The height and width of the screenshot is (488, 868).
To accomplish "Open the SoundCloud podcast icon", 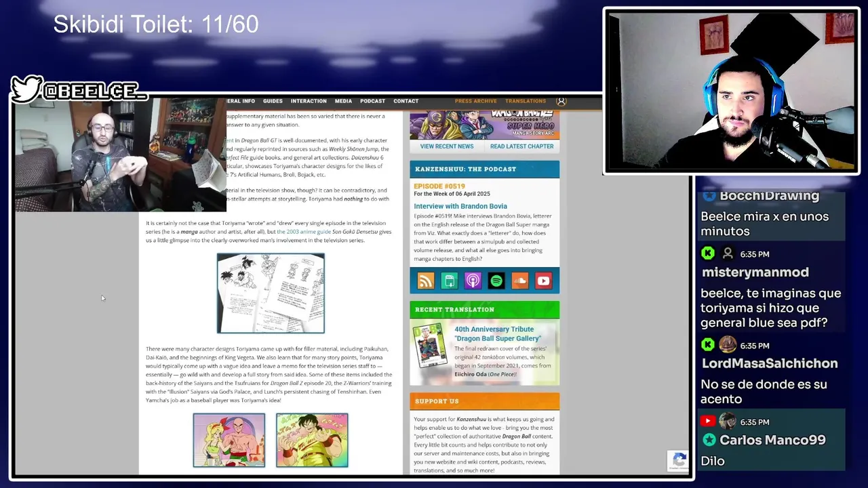I will tap(519, 281).
